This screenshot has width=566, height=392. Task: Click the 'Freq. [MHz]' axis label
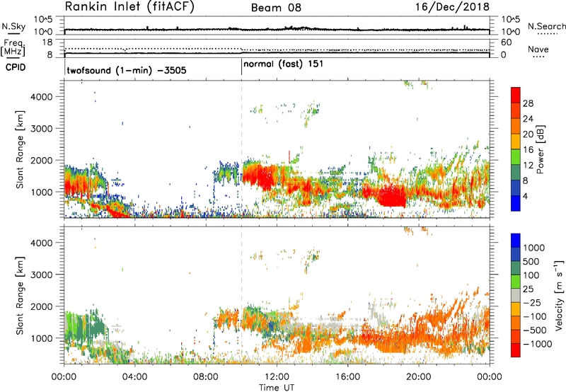coord(13,48)
